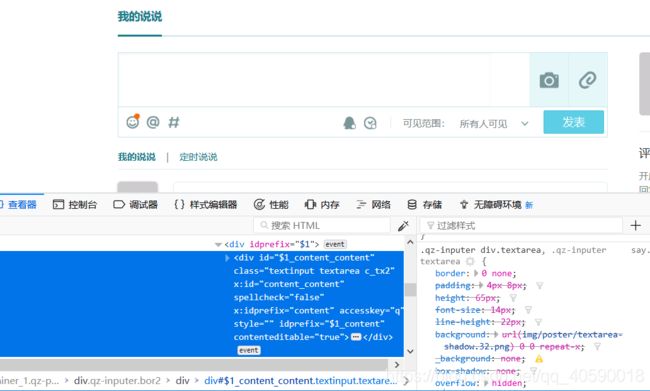Click the border value "0 none"
This screenshot has width=650, height=391.
coord(497,274)
